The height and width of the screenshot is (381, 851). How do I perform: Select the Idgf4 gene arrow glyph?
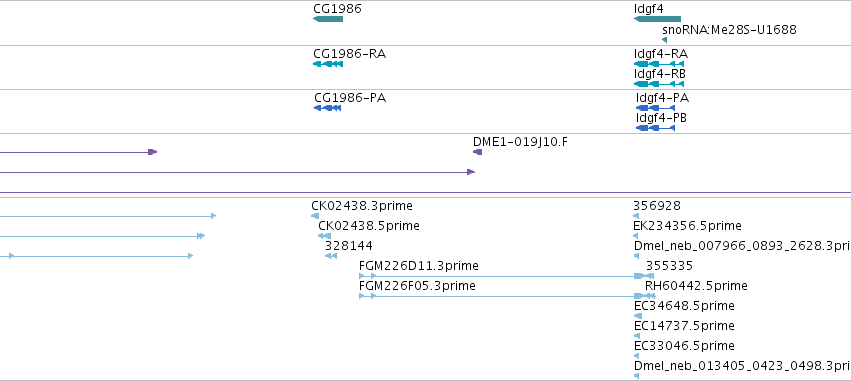[657, 19]
